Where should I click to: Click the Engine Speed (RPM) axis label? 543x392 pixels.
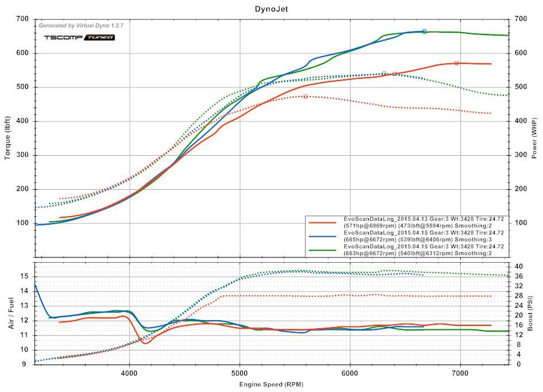pos(271,382)
